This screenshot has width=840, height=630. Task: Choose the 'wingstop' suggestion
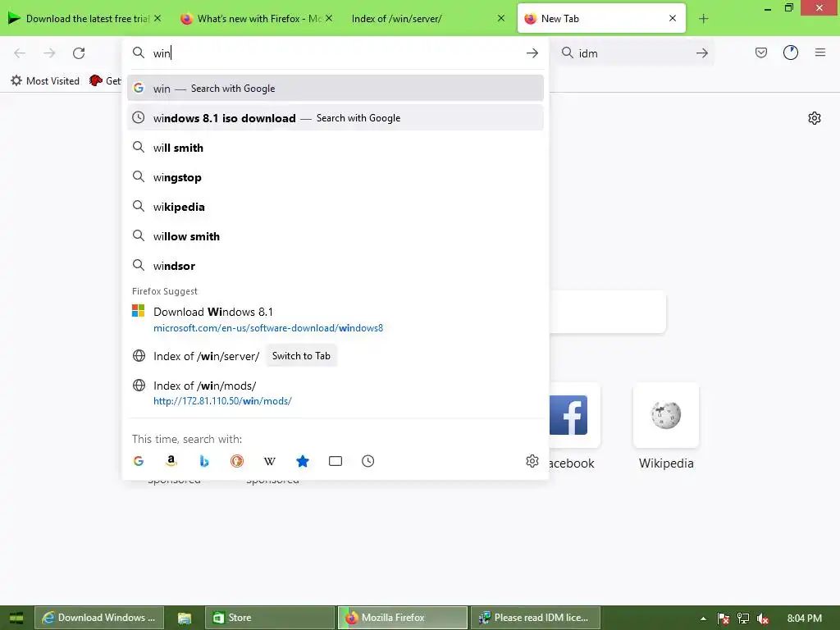[336, 177]
